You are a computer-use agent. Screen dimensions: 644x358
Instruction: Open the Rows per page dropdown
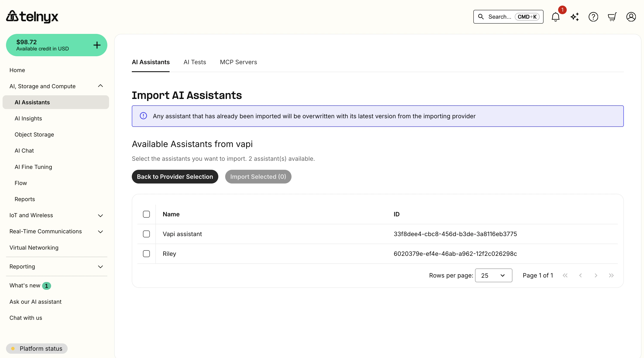[x=493, y=275]
